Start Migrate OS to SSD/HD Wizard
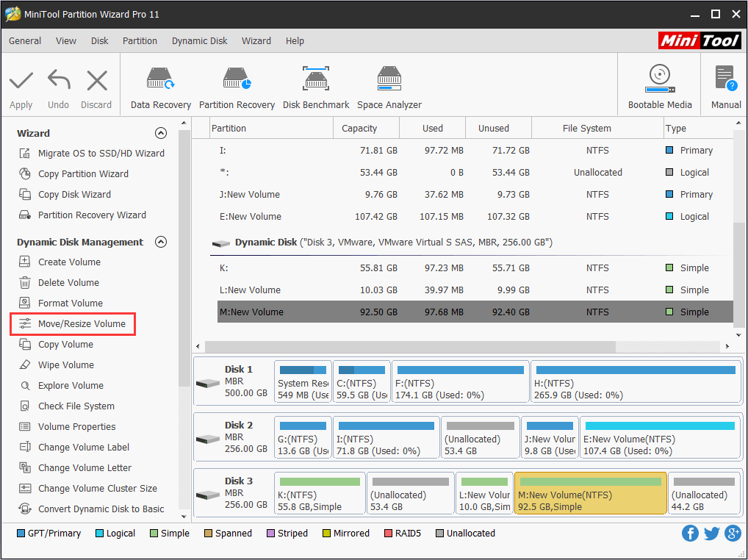Image resolution: width=748 pixels, height=560 pixels. coord(92,153)
